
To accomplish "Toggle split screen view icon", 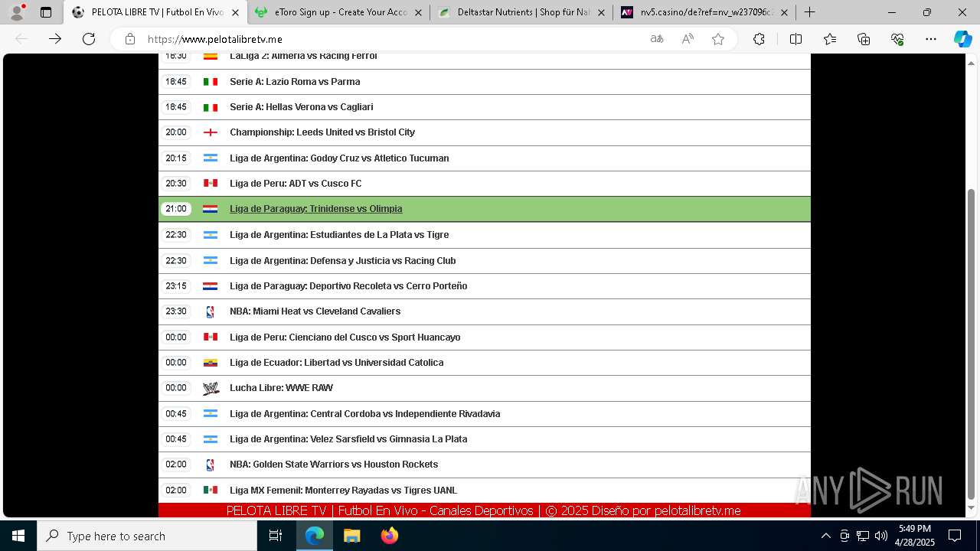I will click(x=795, y=39).
